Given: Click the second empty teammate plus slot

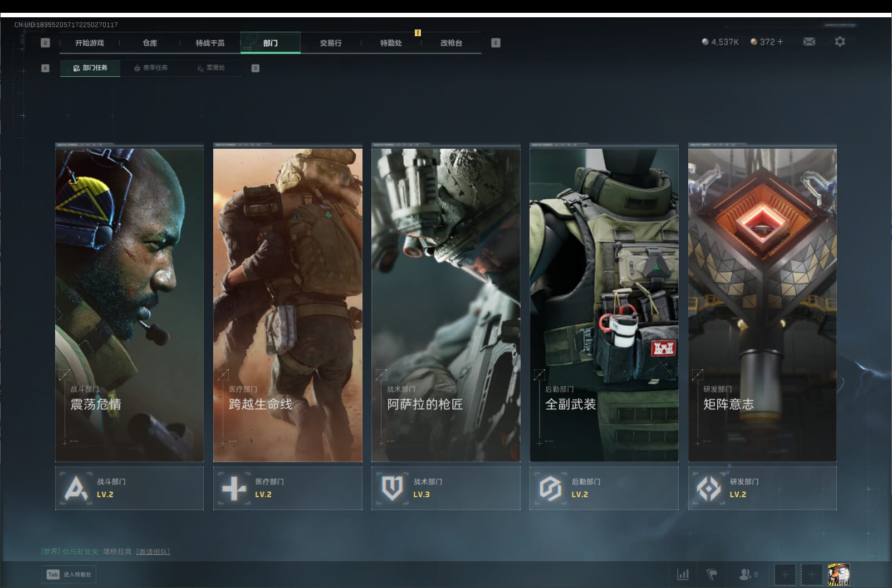Looking at the screenshot, I should 811,574.
